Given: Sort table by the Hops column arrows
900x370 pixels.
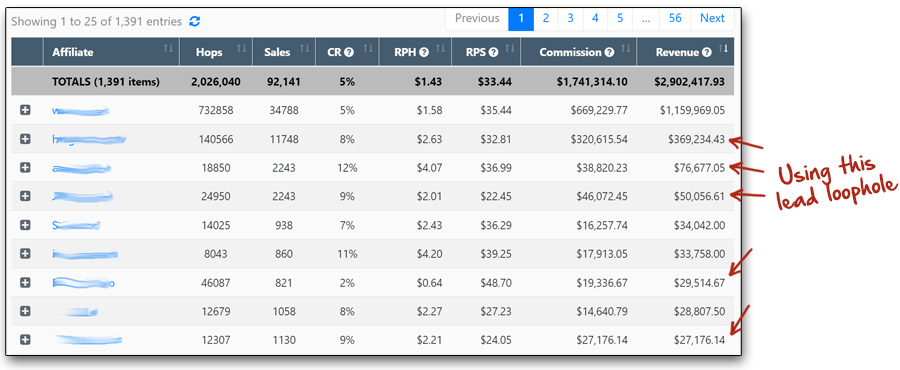Looking at the screenshot, I should point(242,49).
